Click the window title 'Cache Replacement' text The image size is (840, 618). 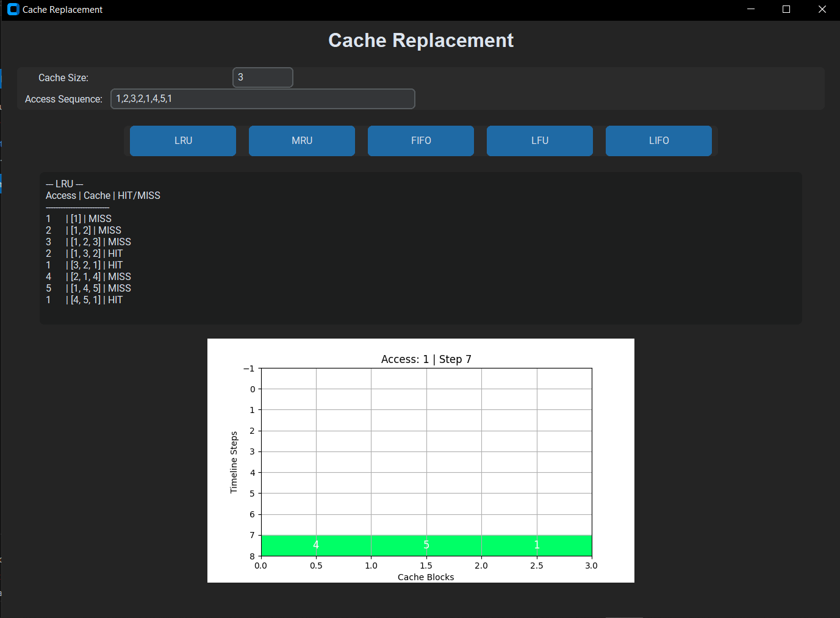[62, 10]
